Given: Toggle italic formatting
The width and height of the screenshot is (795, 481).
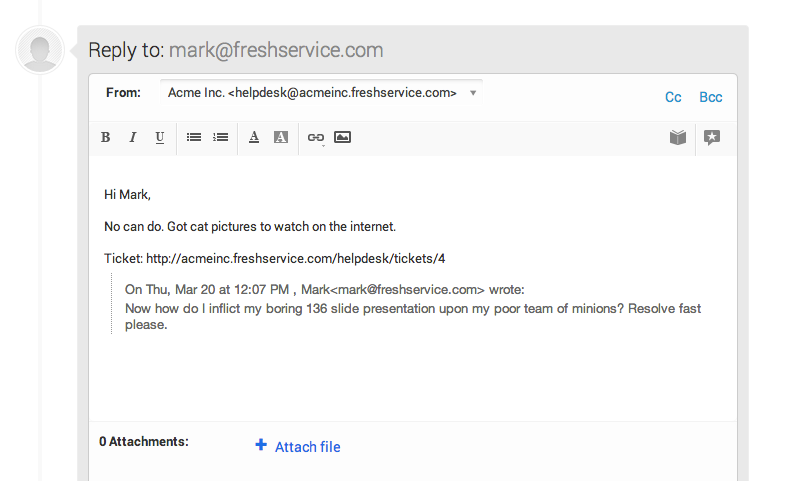Looking at the screenshot, I should pos(132,138).
